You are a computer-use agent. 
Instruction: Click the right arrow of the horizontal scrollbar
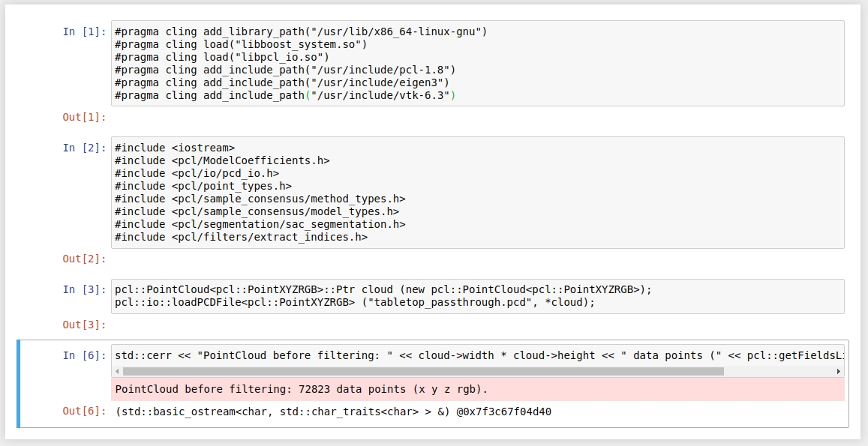pos(839,371)
